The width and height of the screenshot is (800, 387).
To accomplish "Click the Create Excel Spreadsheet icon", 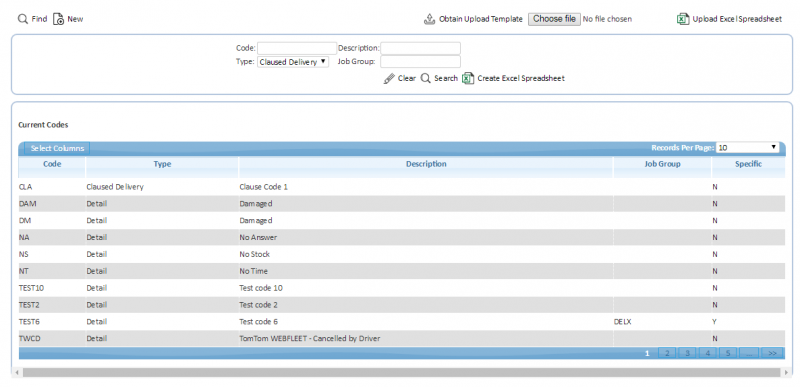I will click(x=468, y=79).
